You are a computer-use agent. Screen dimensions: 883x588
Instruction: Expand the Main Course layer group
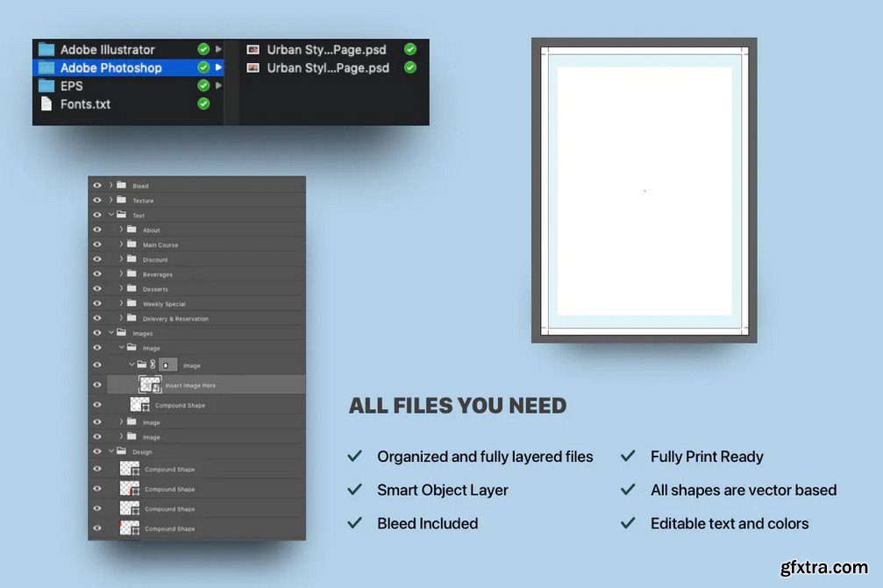click(x=122, y=244)
